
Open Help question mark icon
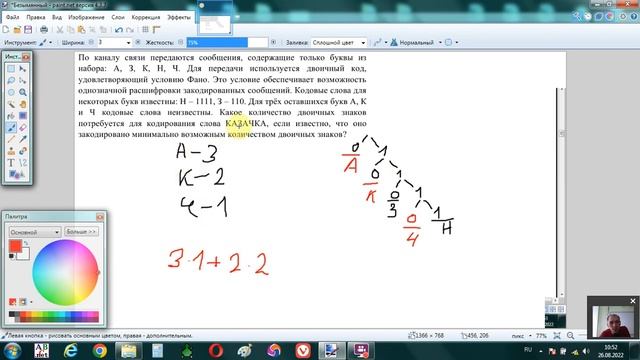[x=634, y=17]
